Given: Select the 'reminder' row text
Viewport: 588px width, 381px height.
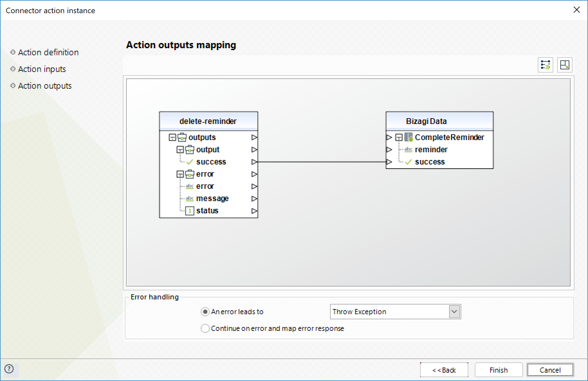Looking at the screenshot, I should (x=431, y=149).
